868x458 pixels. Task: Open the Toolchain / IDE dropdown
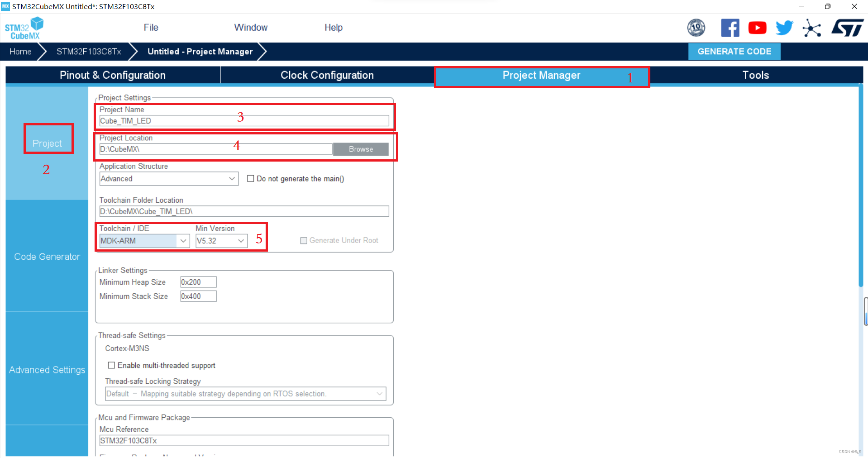(144, 241)
